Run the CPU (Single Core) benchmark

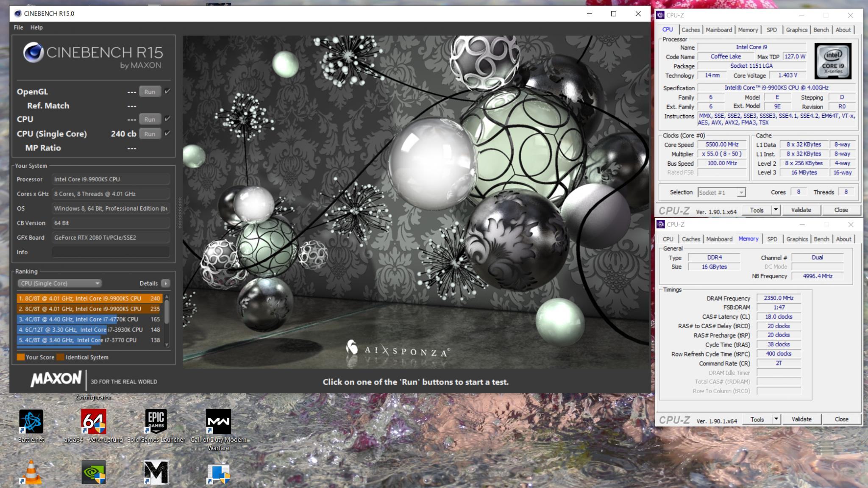tap(150, 134)
